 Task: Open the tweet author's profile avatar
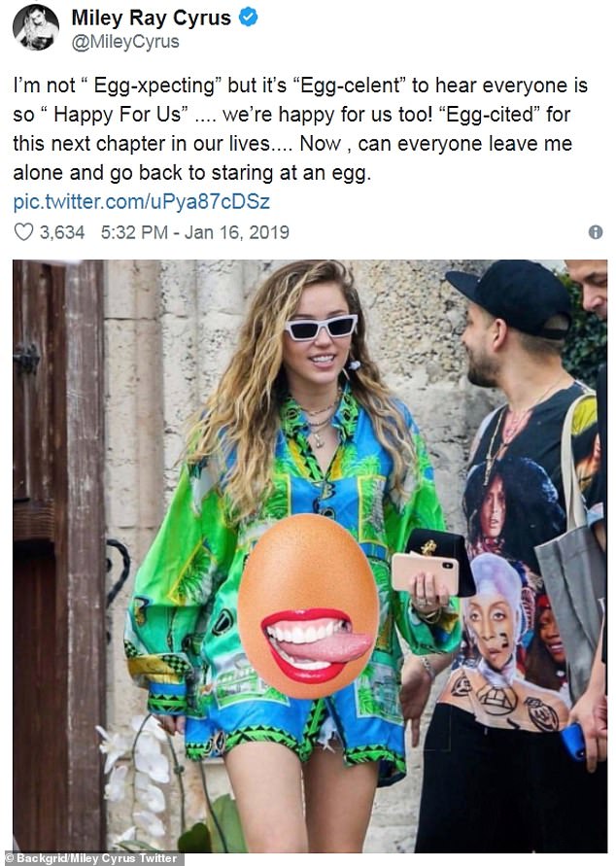(36, 27)
